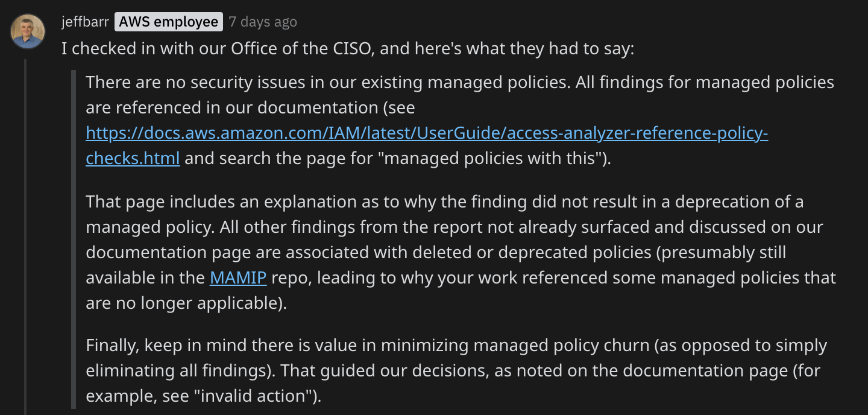Click the paragraph starting "That page includes"
The height and width of the screenshot is (415, 868).
pyautogui.click(x=461, y=253)
